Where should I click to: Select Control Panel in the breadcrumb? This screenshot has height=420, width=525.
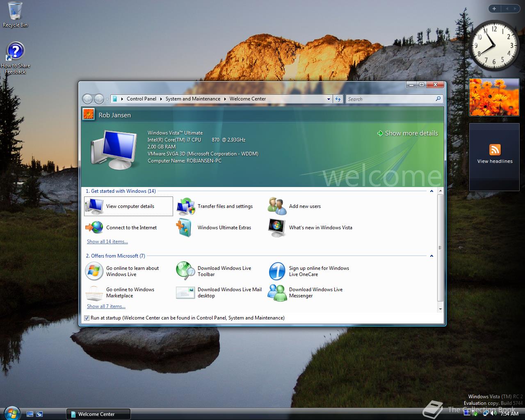(142, 99)
